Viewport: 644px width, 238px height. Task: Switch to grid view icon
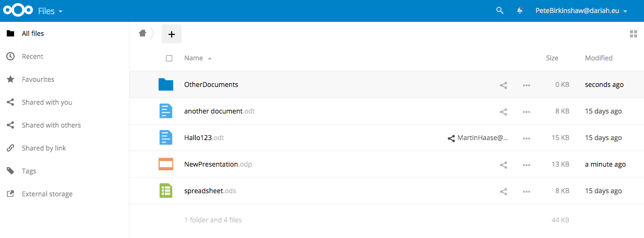point(634,34)
